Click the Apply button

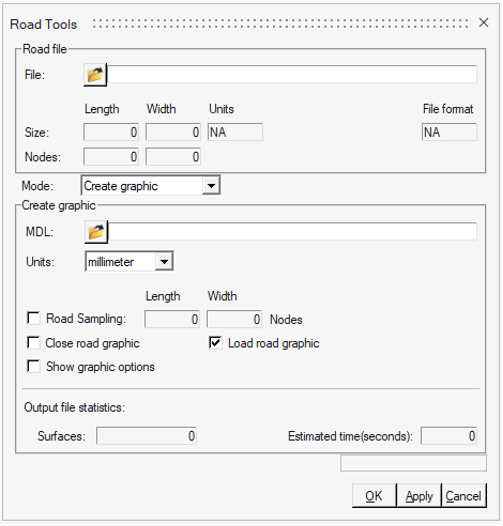419,496
